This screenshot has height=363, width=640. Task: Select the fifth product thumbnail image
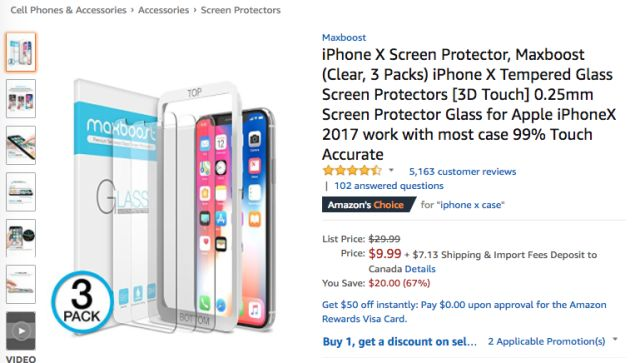(x=21, y=238)
